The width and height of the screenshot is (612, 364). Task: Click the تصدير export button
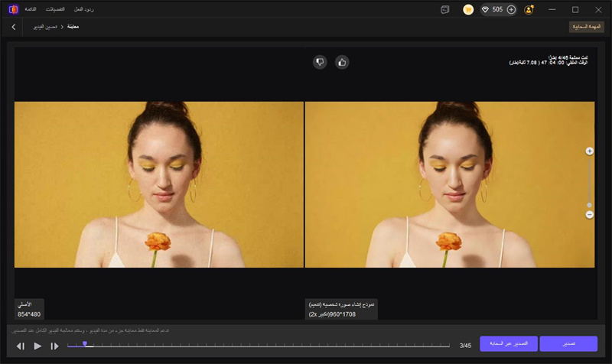(568, 344)
